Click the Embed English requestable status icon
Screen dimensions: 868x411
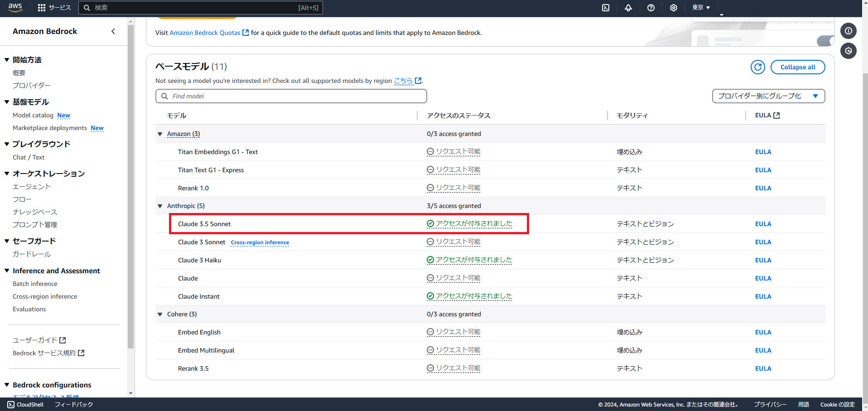[430, 332]
